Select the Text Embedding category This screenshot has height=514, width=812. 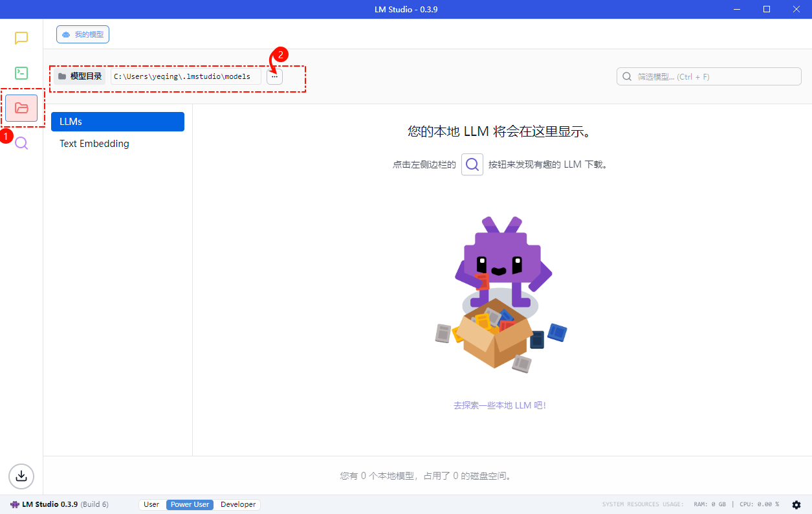click(x=118, y=144)
